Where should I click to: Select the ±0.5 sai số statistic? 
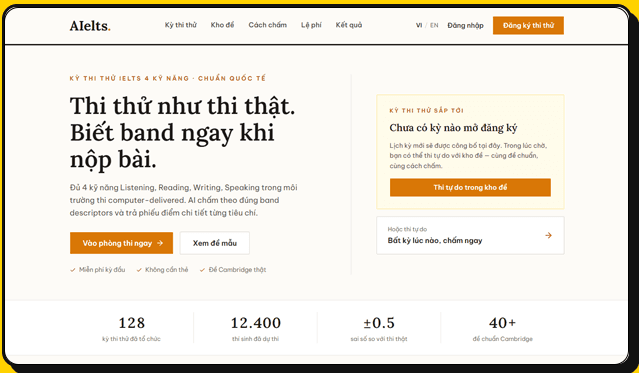pos(379,329)
